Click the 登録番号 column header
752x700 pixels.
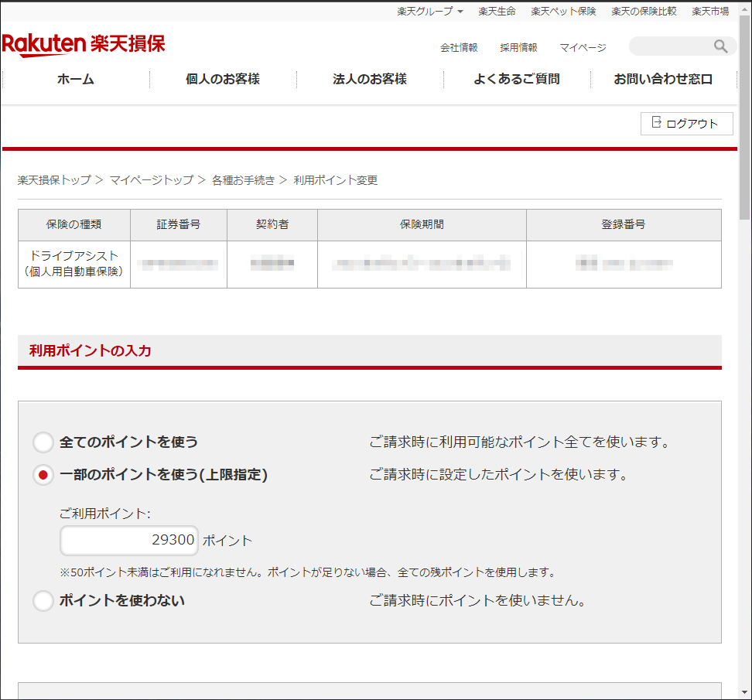(624, 225)
